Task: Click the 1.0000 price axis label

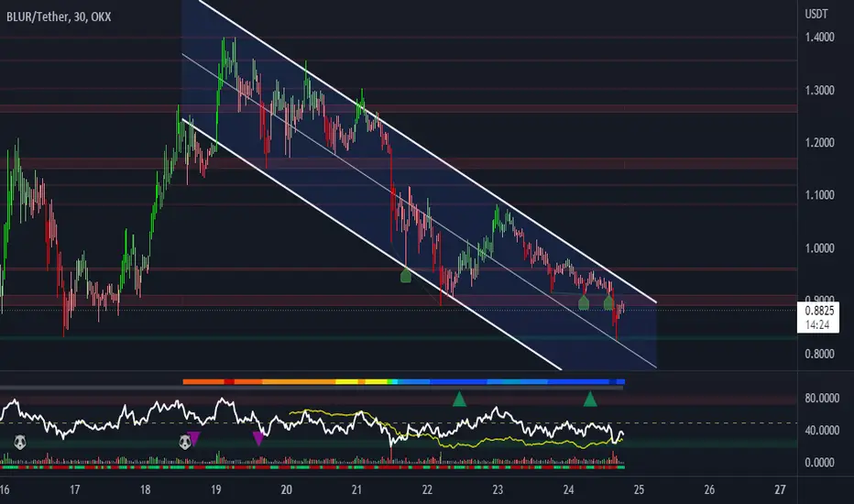Action: (x=819, y=248)
